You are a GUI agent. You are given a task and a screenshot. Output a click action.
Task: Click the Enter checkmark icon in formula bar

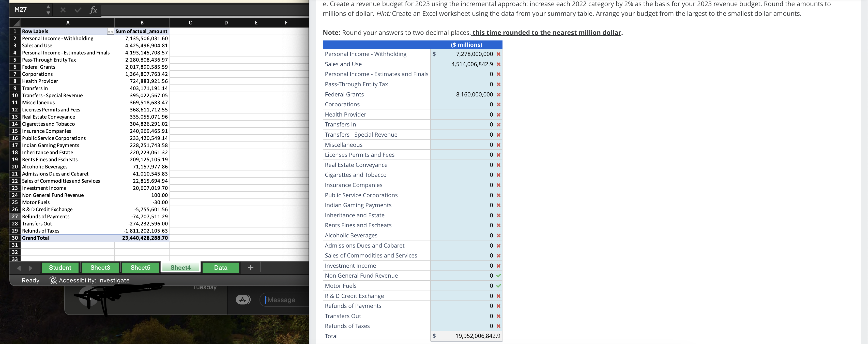[78, 10]
